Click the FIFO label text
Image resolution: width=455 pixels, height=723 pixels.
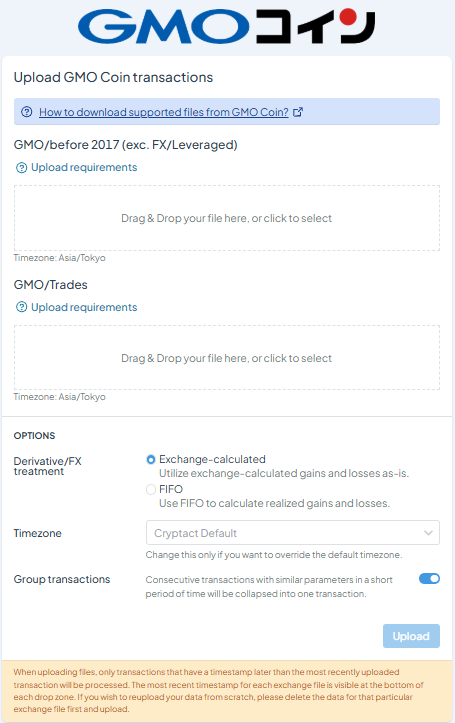171,489
